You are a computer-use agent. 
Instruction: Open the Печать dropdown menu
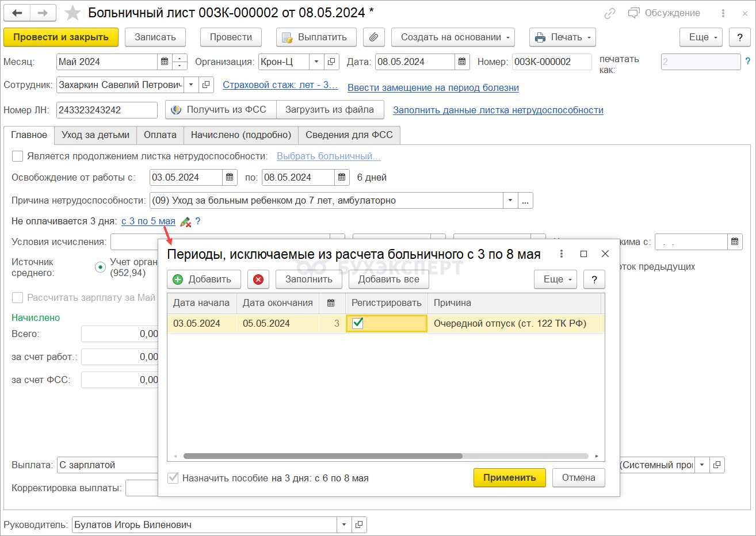[x=563, y=37]
